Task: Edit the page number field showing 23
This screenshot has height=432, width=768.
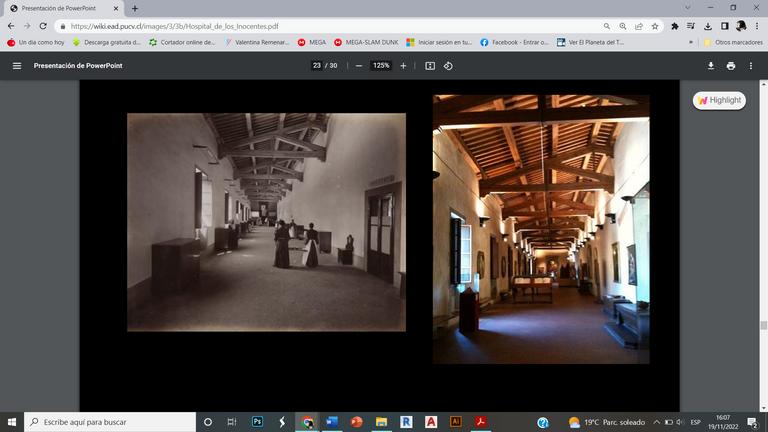Action: (317, 66)
